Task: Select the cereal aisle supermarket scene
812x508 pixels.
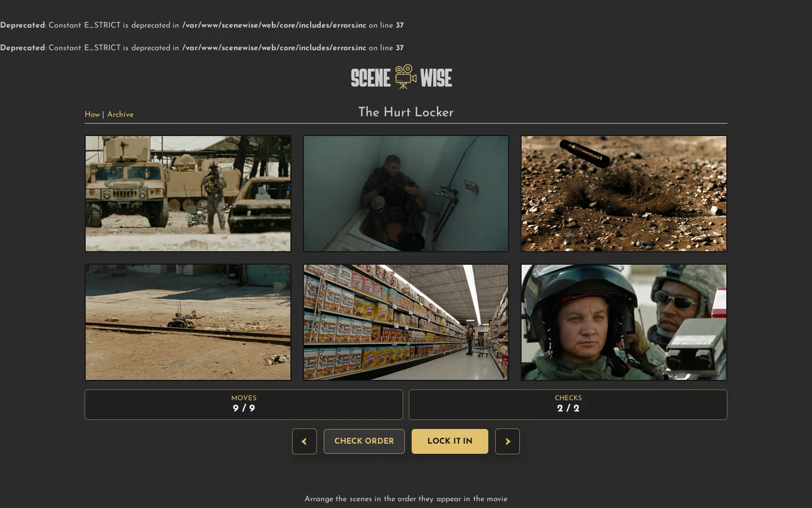Action: (406, 322)
